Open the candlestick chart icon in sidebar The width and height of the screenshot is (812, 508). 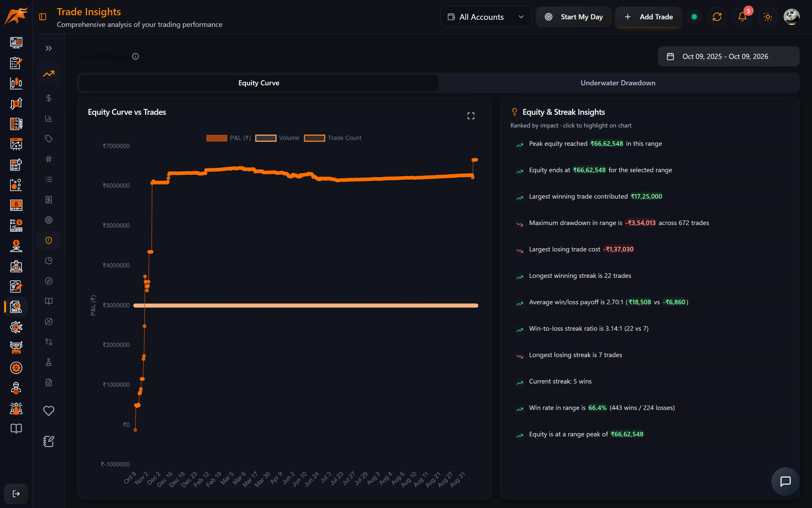(x=16, y=83)
